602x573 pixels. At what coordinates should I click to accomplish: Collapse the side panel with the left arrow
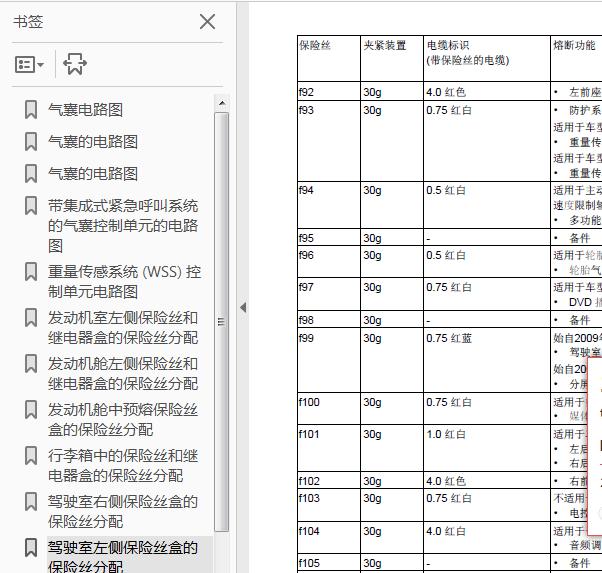click(x=243, y=307)
